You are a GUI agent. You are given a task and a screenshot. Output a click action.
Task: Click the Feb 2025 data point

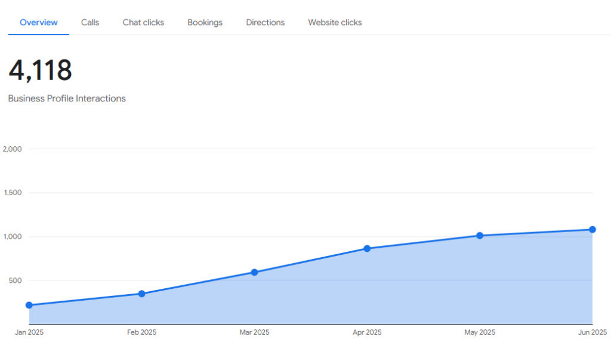[141, 294]
